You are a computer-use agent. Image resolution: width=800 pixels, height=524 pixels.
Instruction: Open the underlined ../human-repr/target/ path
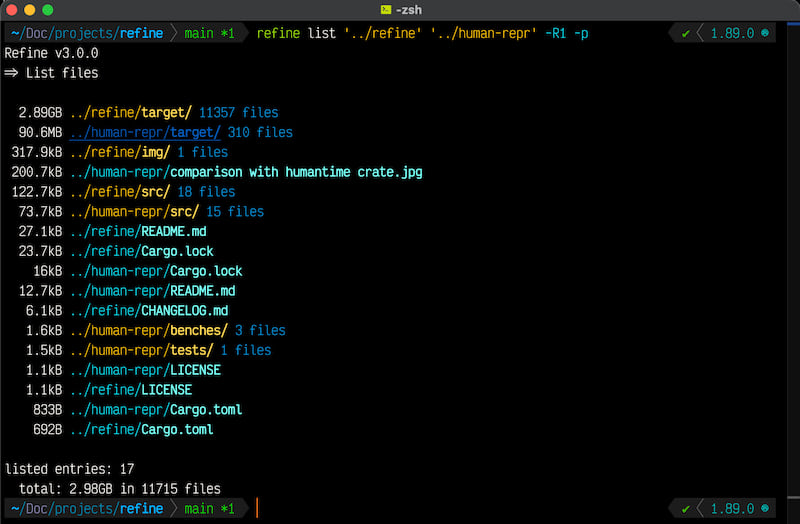pyautogui.click(x=146, y=132)
